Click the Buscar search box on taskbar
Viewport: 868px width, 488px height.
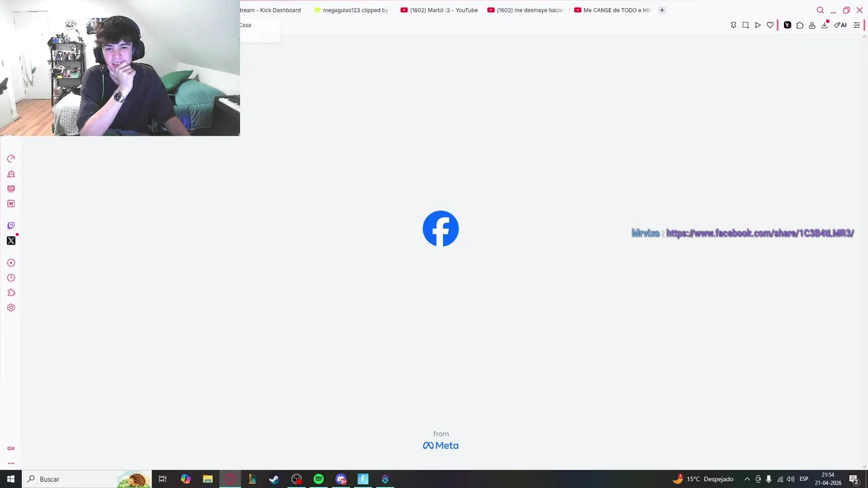point(87,479)
